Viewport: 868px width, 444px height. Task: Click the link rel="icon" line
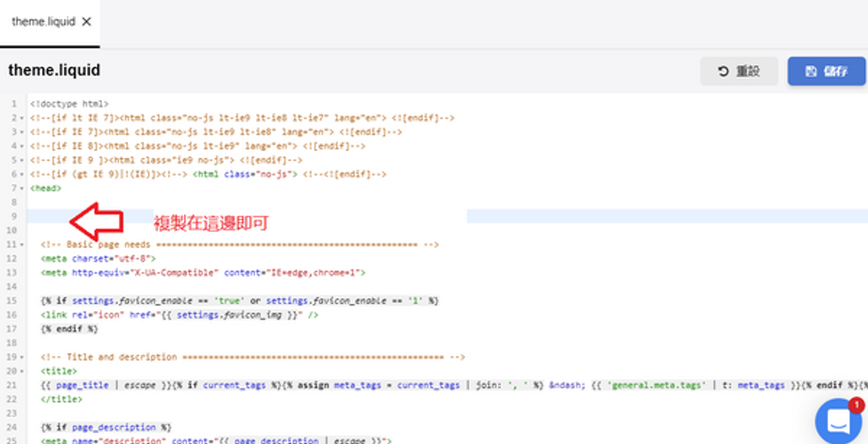point(180,315)
